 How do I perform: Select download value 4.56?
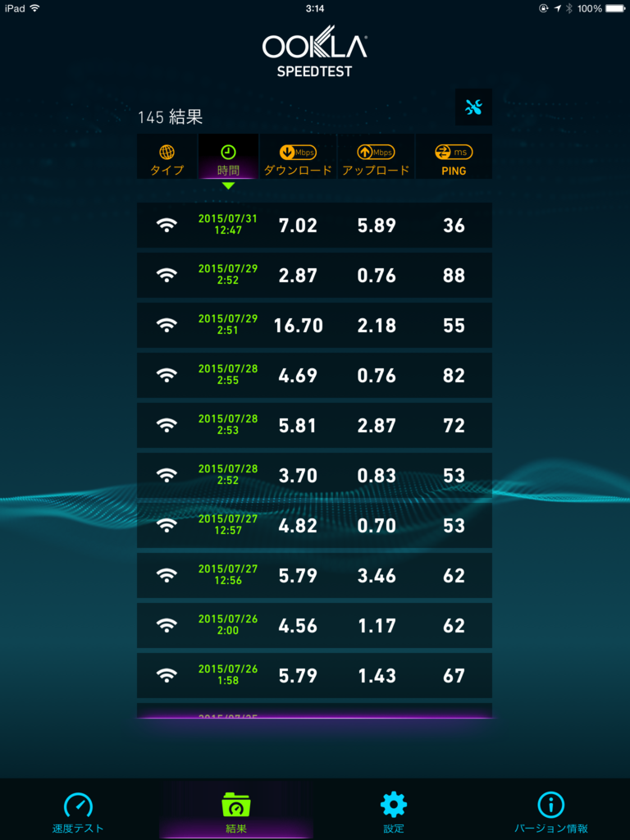pos(298,626)
